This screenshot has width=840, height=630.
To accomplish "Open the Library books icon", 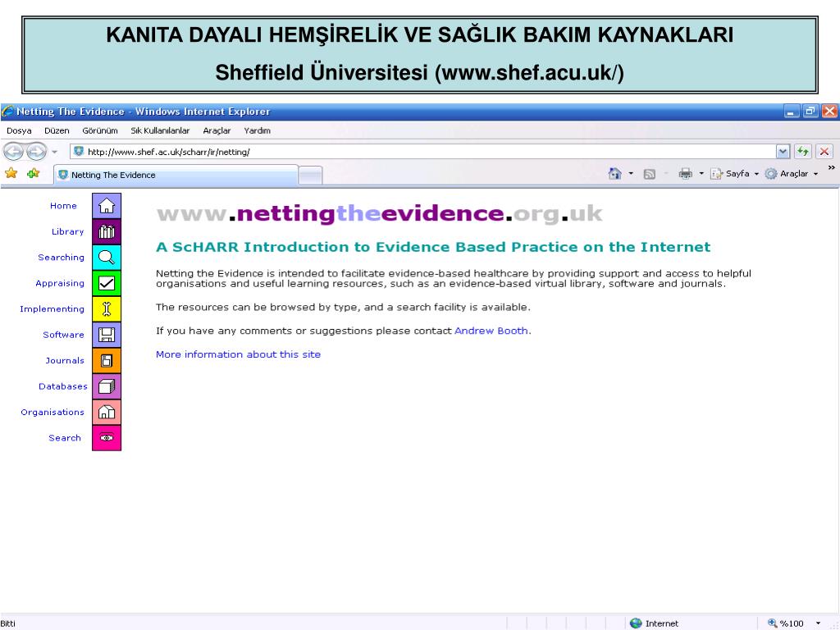I will tap(107, 231).
